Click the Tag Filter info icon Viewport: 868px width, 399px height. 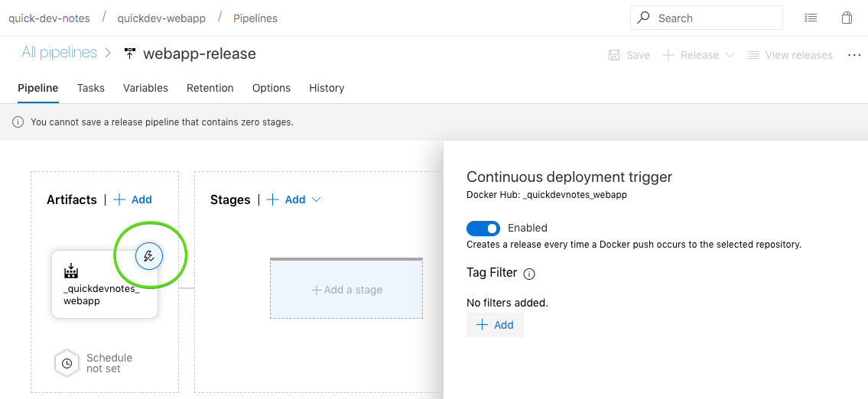tap(529, 274)
